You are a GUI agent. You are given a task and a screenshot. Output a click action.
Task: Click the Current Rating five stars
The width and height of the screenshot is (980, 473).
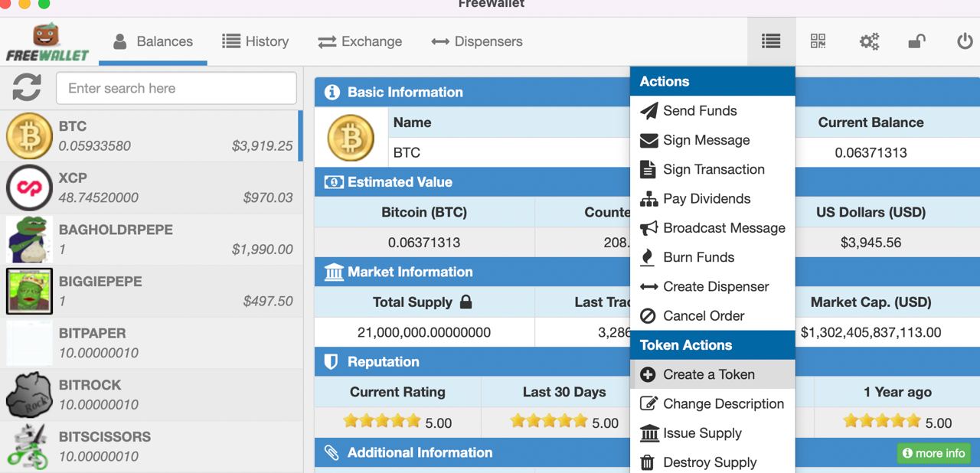click(382, 421)
